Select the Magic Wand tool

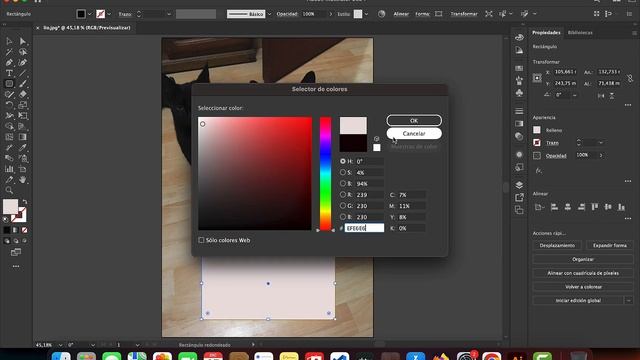pos(9,52)
